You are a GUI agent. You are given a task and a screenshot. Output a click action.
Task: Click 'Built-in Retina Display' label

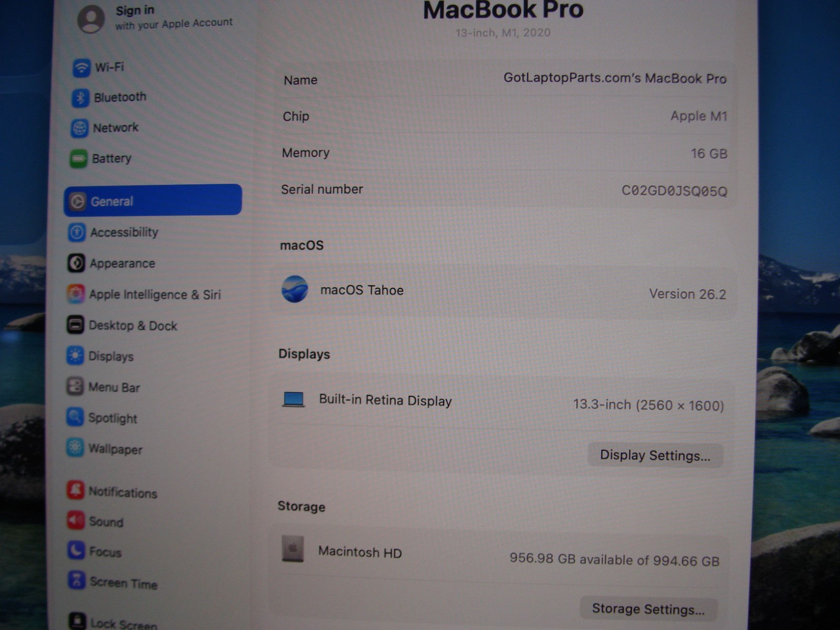(x=385, y=400)
